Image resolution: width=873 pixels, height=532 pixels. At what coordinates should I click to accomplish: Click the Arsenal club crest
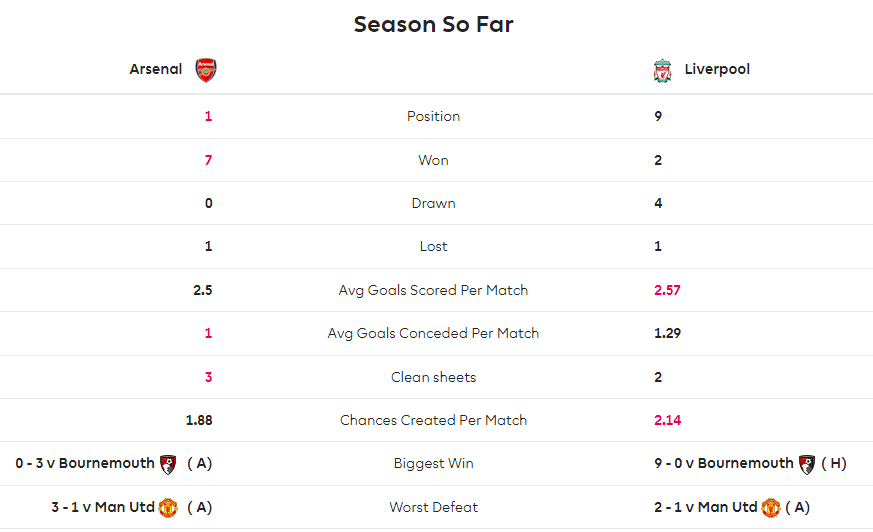206,70
